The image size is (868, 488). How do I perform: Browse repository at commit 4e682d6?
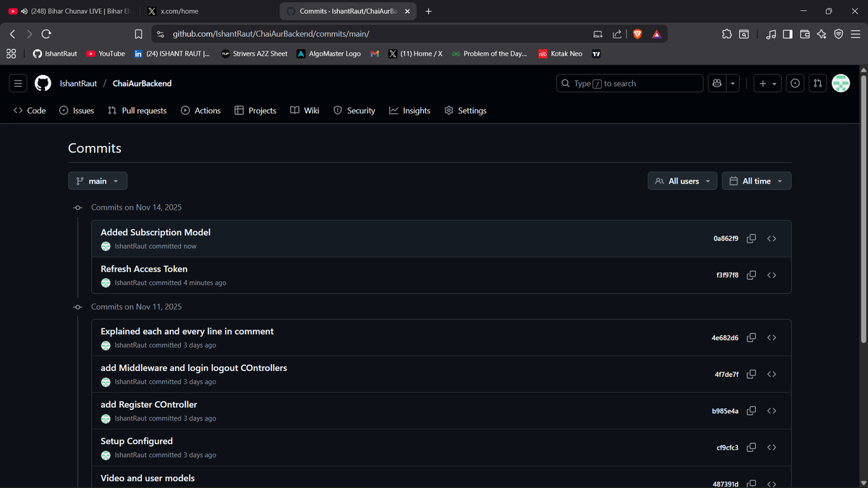(772, 338)
